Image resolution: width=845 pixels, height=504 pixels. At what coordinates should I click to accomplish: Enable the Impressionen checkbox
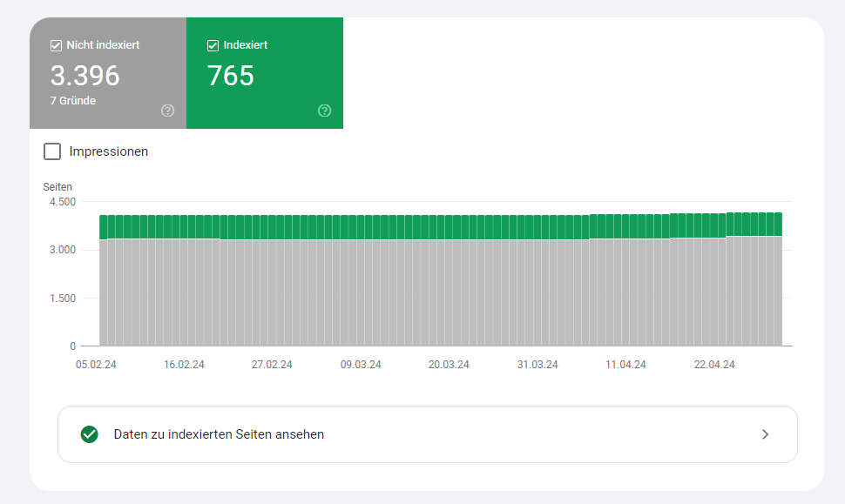[x=52, y=151]
